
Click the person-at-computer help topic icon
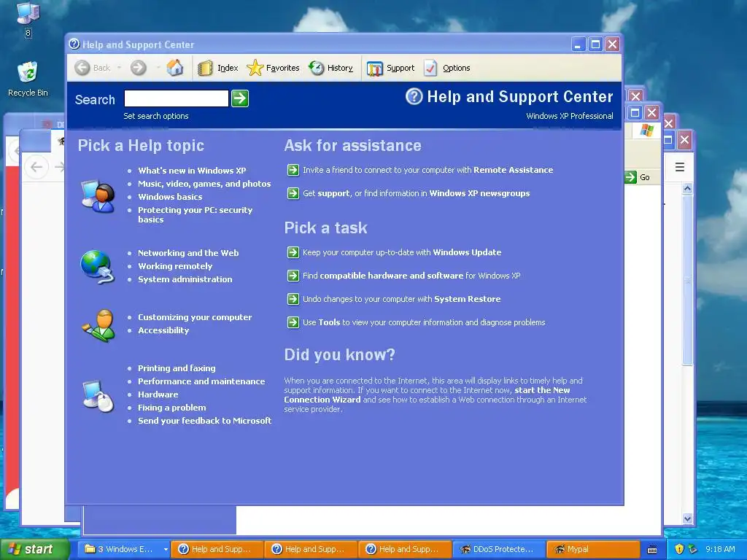98,195
